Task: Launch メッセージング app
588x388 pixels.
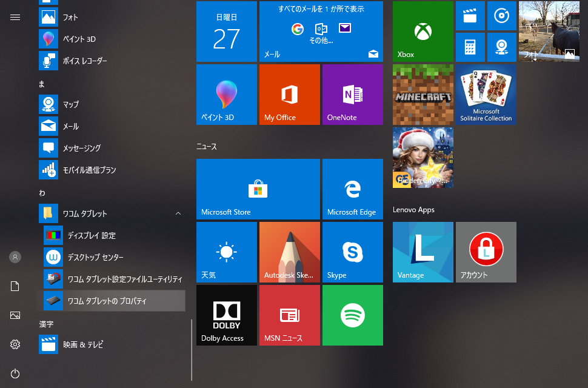Action: (x=112, y=148)
